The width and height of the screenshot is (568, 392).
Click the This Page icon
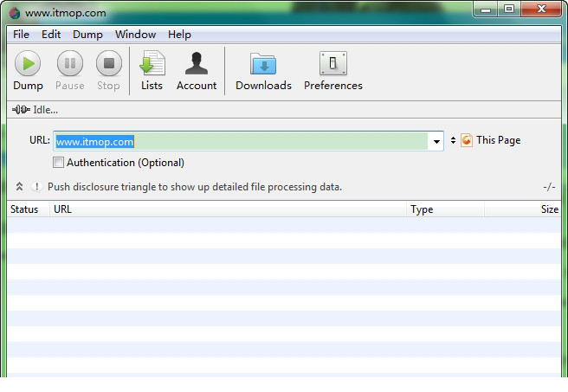click(x=467, y=140)
